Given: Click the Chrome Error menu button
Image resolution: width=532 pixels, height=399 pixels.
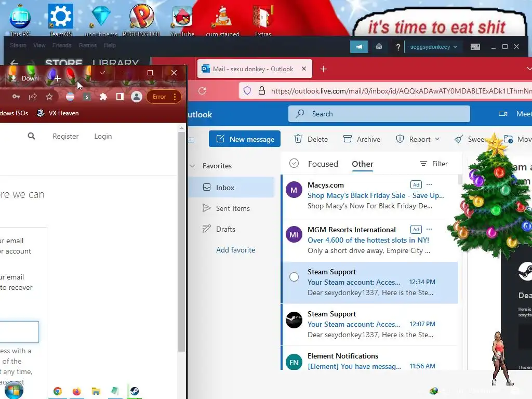Looking at the screenshot, I should [164, 97].
